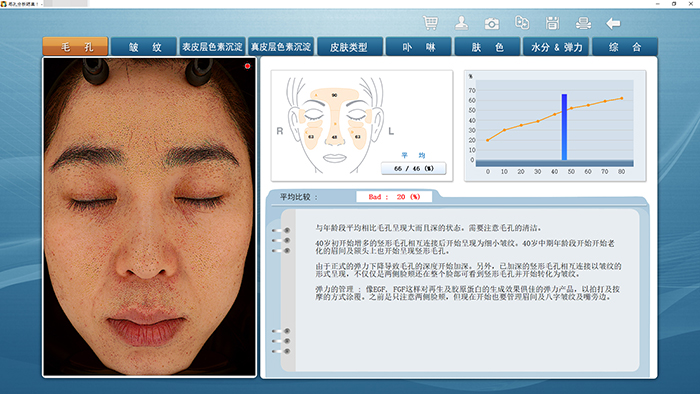Click the printer icon

[583, 23]
